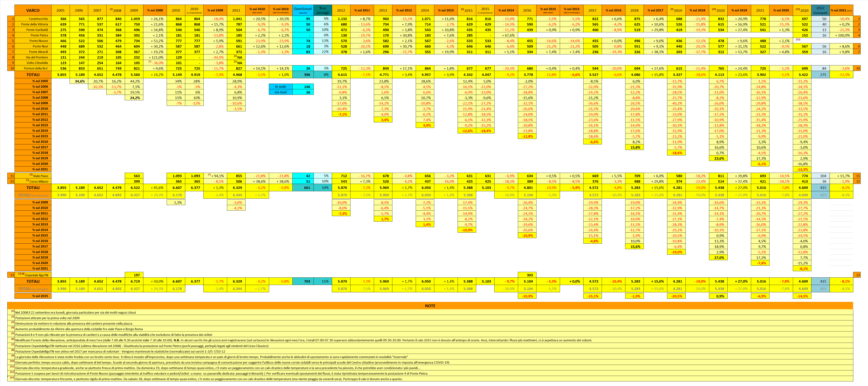
Task: Click Viale Piave monopatt value 104
Action: 820,175
